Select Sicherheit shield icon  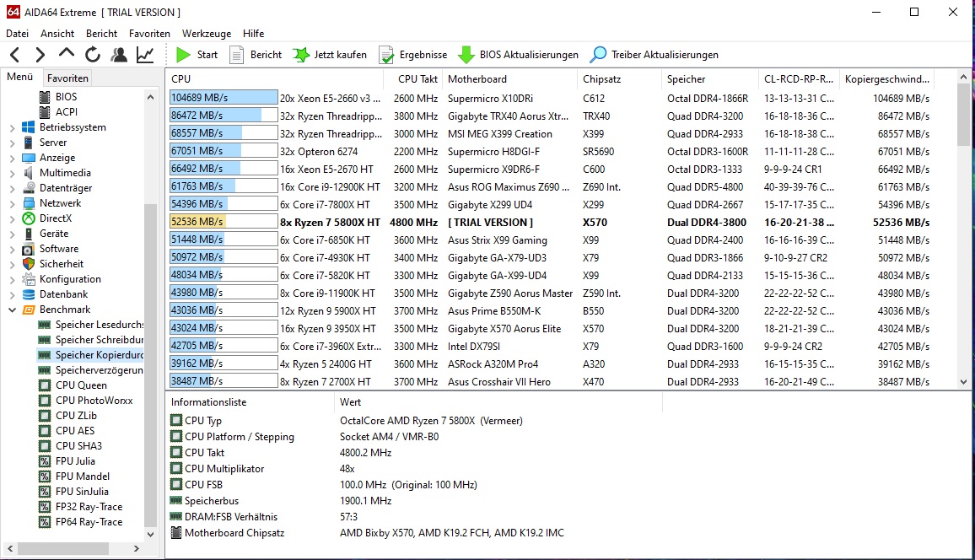click(x=29, y=264)
